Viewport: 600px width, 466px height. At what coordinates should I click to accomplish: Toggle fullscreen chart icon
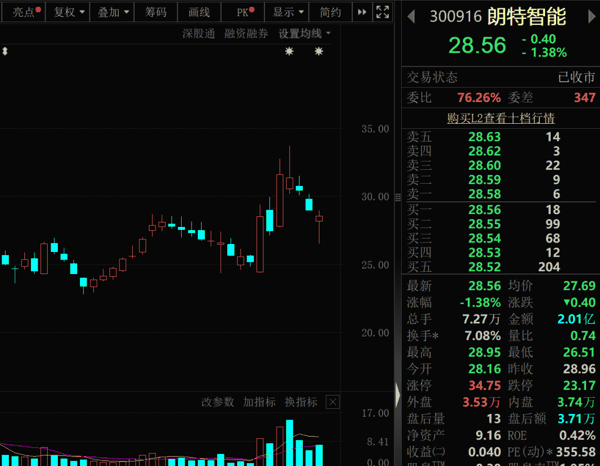(382, 12)
